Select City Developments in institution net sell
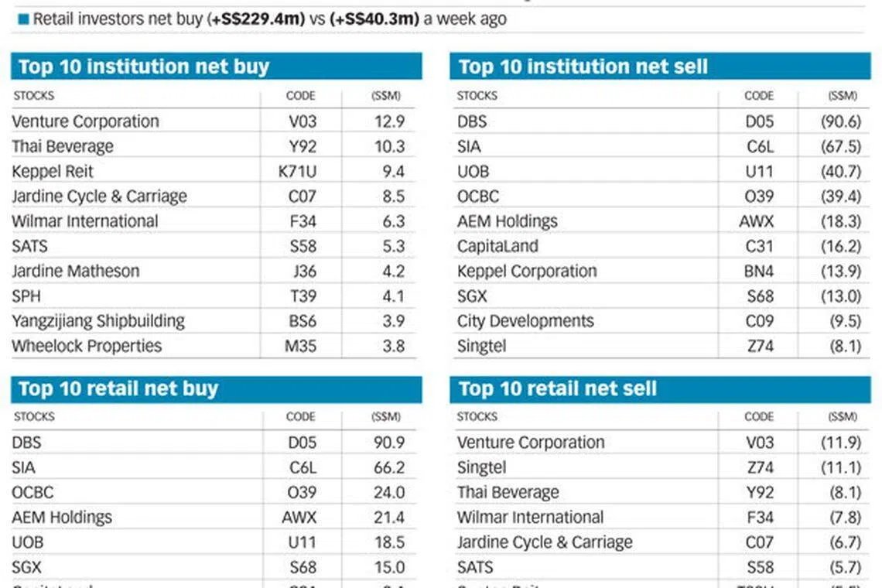Image resolution: width=882 pixels, height=588 pixels. coord(525,321)
